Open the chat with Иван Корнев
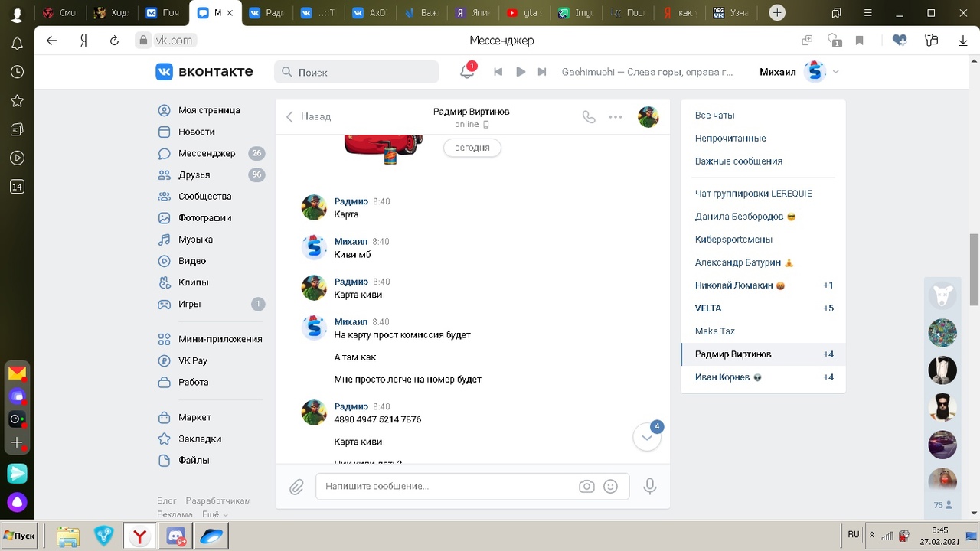Viewport: 980px width, 551px height. 722,377
